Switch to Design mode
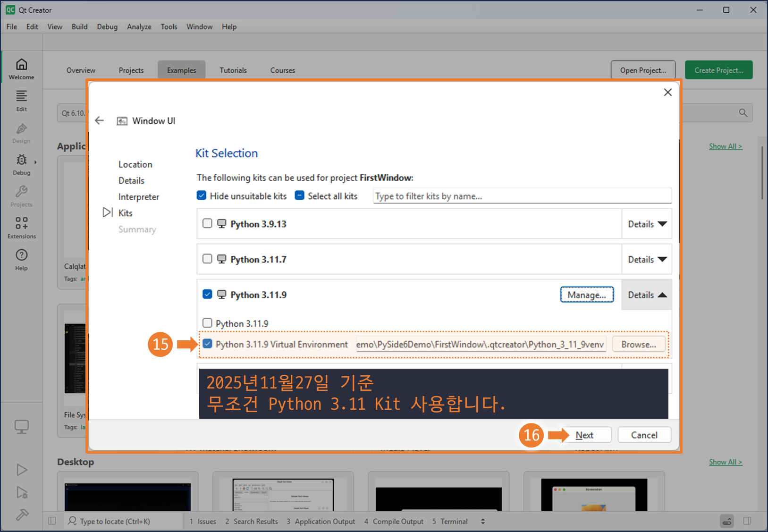 click(x=21, y=133)
